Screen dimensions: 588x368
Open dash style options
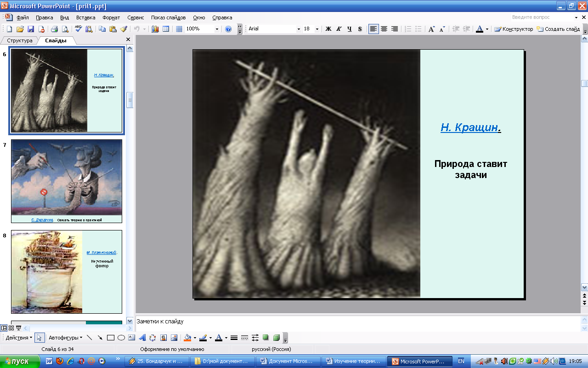point(244,338)
